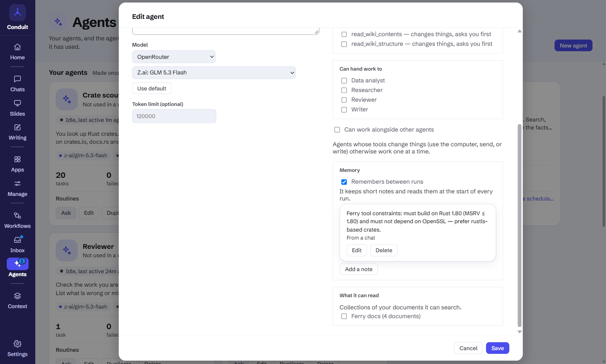Viewport: 606px width, 364px height.
Task: Check the Reviewer handoff checkbox in dialog
Action: tap(344, 100)
